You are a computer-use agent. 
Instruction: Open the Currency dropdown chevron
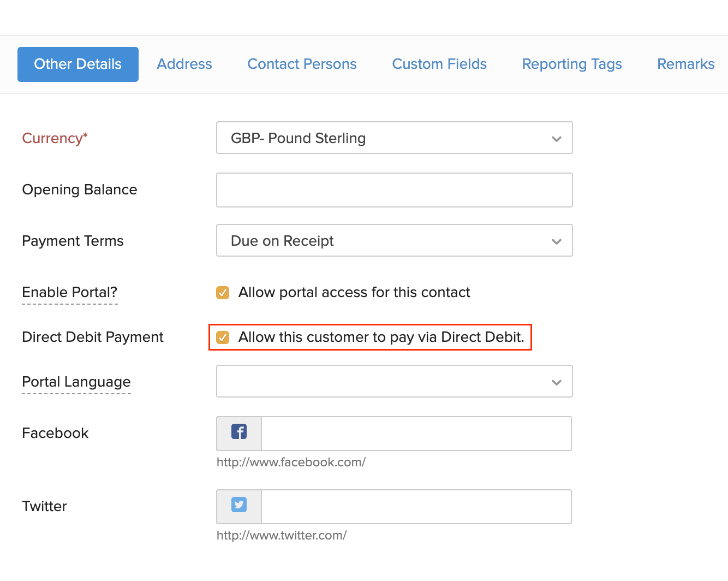click(x=556, y=138)
